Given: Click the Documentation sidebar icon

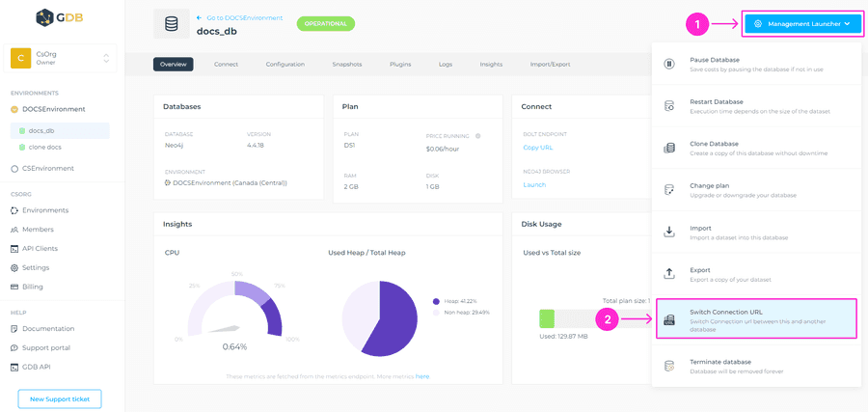Looking at the screenshot, I should (x=14, y=328).
